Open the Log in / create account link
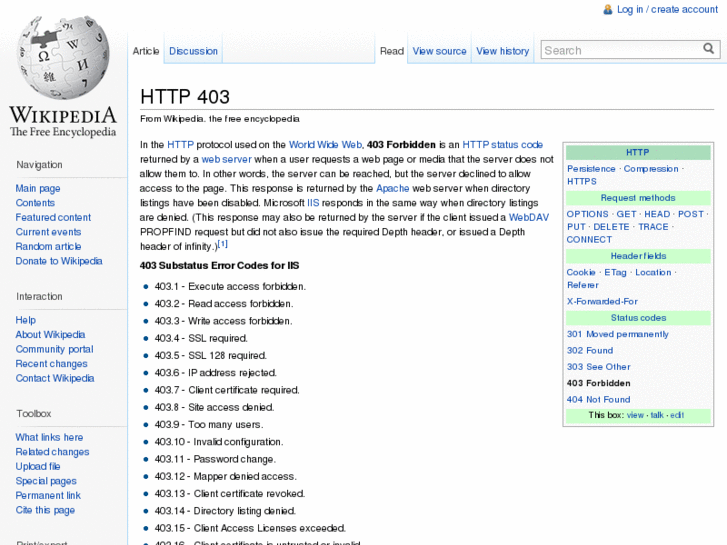727x545 pixels. tap(667, 10)
